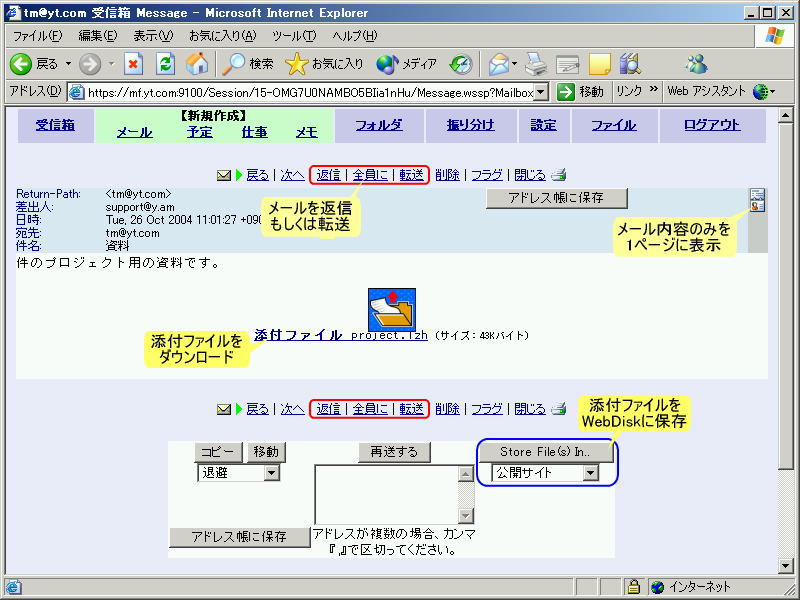Click the Refresh page toolbar icon

(166, 64)
